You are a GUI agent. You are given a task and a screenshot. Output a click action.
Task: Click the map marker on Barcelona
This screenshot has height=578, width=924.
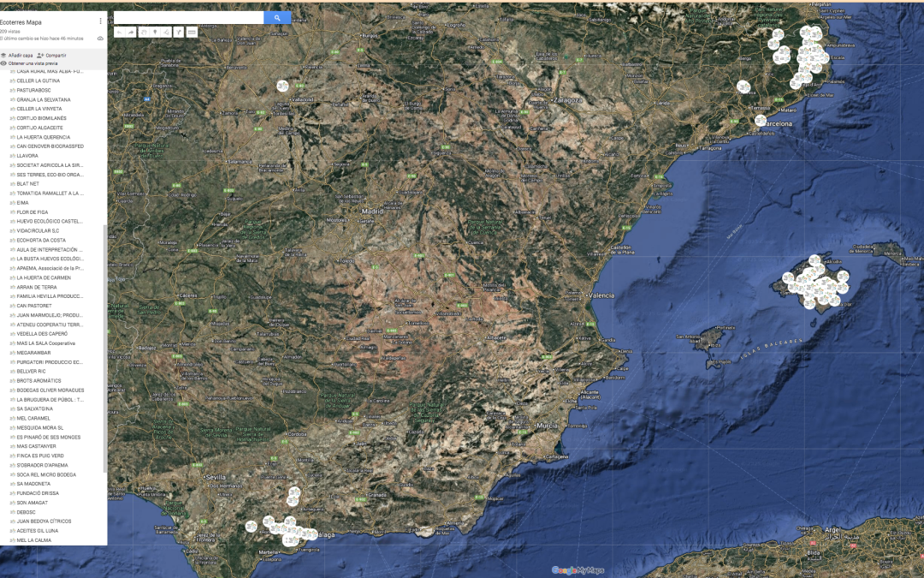[761, 121]
